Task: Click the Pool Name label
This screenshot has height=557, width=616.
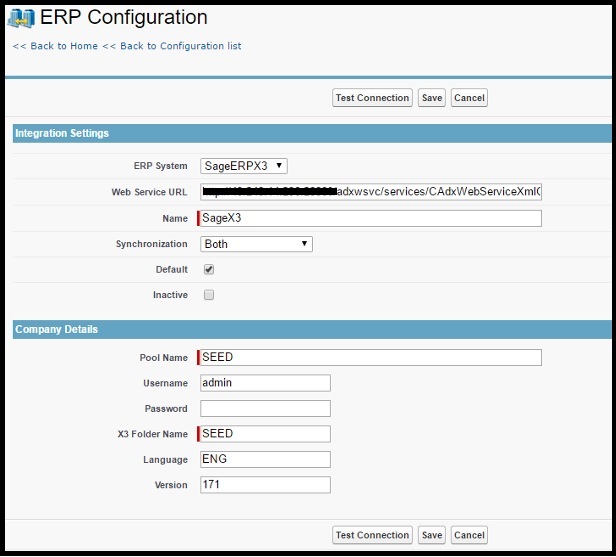Action: click(164, 358)
